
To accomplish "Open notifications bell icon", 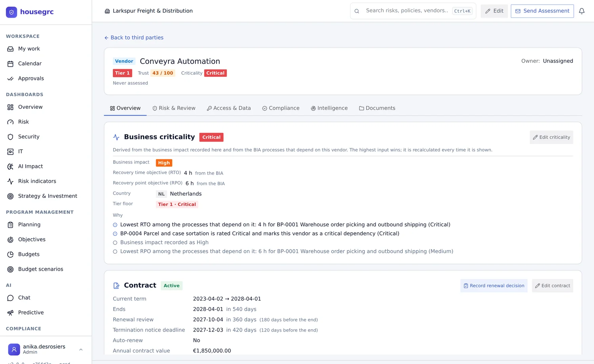I will click(582, 11).
